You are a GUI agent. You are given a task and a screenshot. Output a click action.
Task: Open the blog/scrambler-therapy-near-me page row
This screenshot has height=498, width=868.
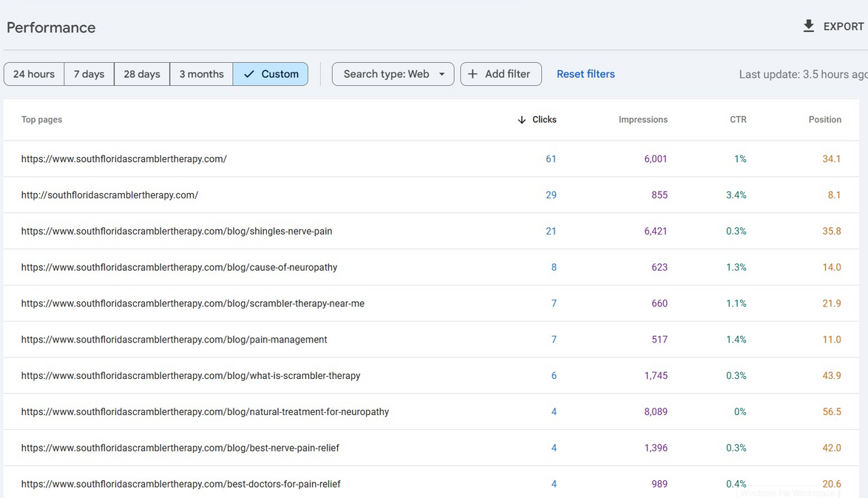[x=431, y=303]
